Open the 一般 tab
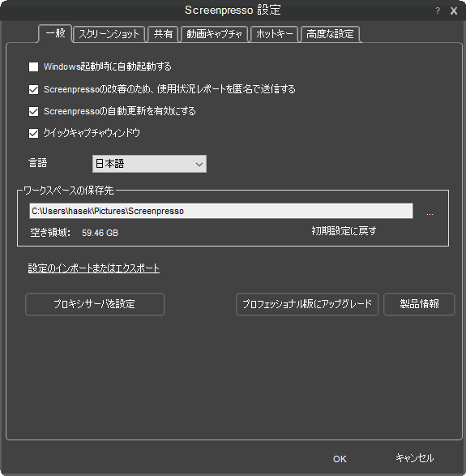The height and width of the screenshot is (476, 466). (x=55, y=33)
